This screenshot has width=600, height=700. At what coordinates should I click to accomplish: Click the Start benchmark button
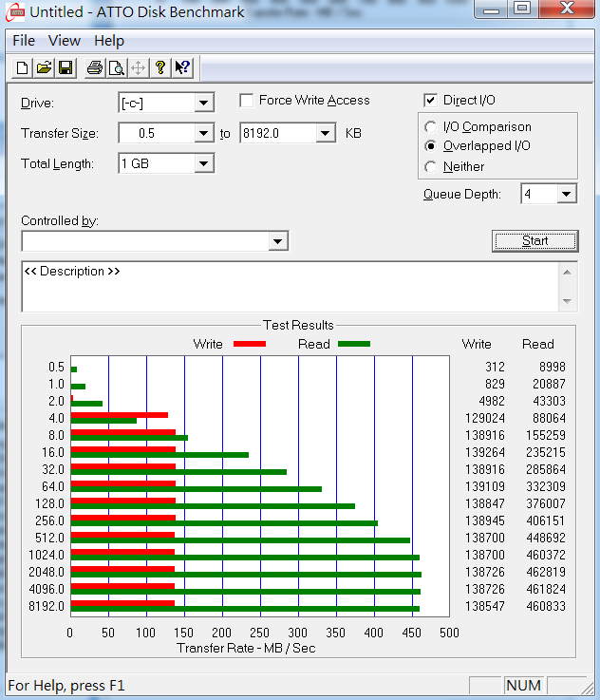click(534, 241)
